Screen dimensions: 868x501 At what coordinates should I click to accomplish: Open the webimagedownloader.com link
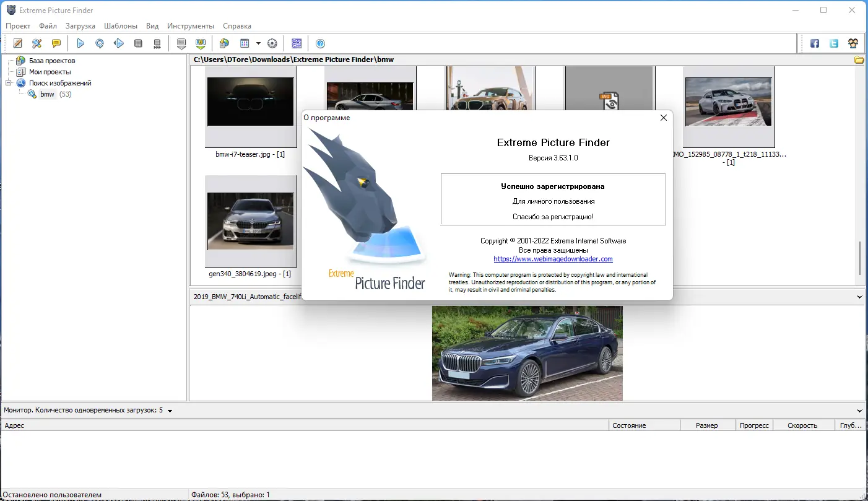553,259
